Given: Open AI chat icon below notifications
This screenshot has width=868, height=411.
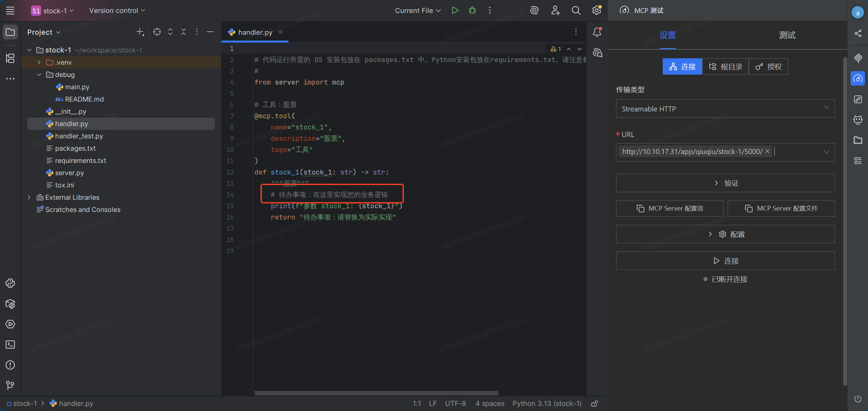Looking at the screenshot, I should [x=597, y=53].
